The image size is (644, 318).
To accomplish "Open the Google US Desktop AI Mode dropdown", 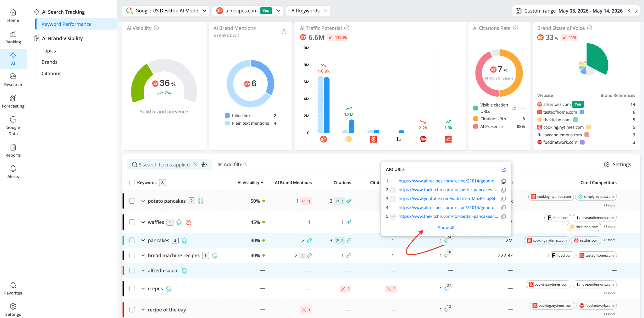I will pos(166,11).
